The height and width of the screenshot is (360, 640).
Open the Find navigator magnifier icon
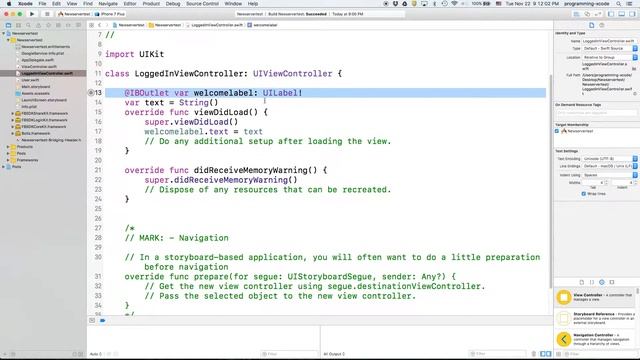pyautogui.click(x=28, y=25)
